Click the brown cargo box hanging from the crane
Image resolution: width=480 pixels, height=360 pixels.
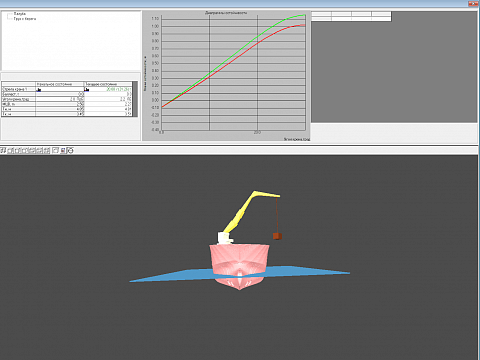(277, 236)
